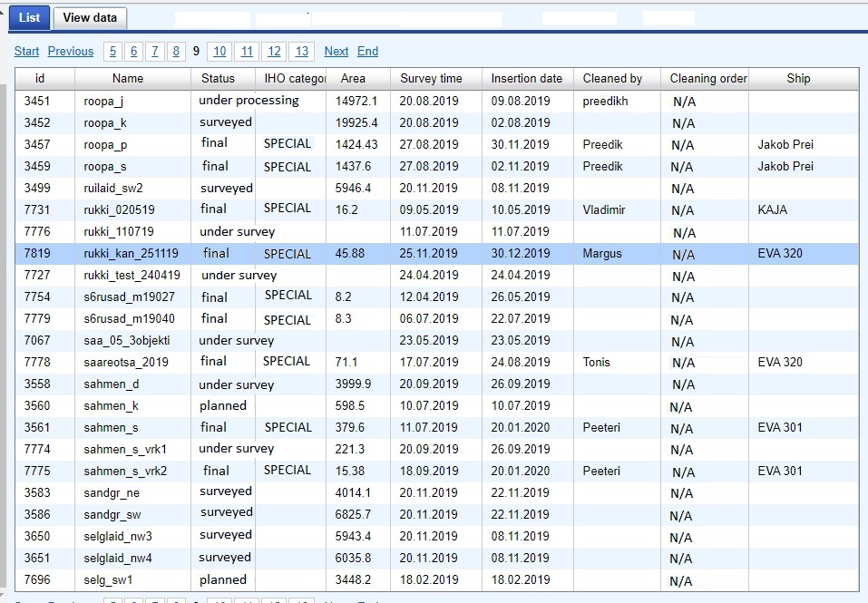Viewport: 868px width, 603px height.
Task: Click the Insertion date column header
Action: coord(526,79)
